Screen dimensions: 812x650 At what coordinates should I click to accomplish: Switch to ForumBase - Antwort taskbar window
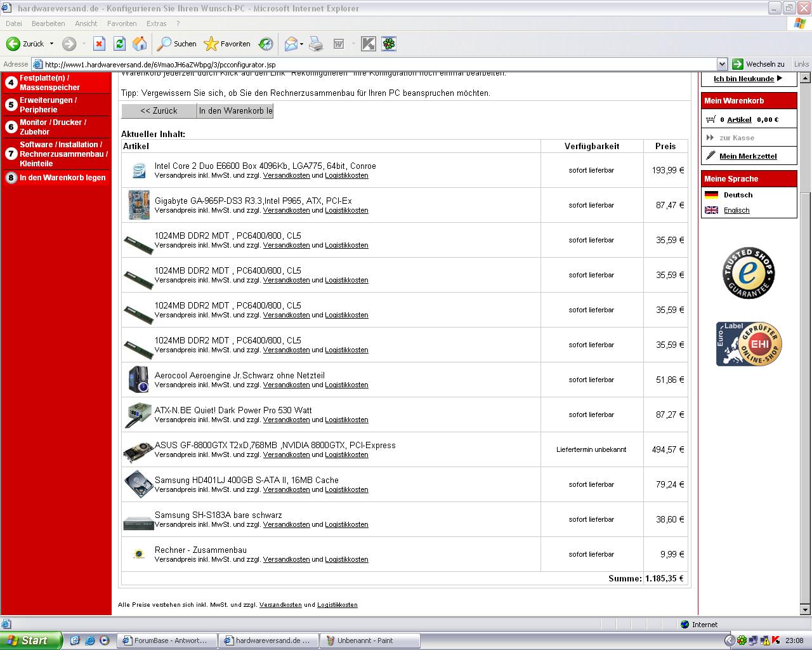(x=167, y=640)
